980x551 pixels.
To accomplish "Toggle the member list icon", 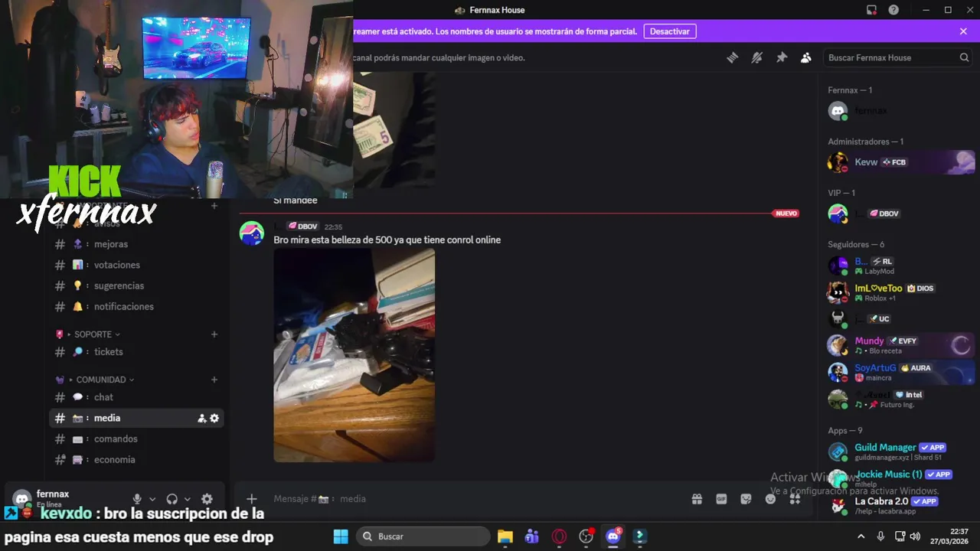I will click(806, 57).
